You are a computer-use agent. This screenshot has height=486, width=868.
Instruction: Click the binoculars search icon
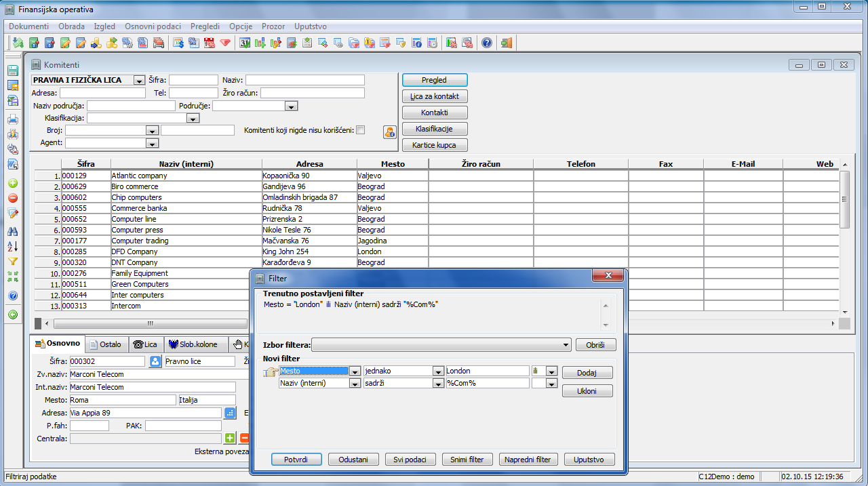point(12,231)
